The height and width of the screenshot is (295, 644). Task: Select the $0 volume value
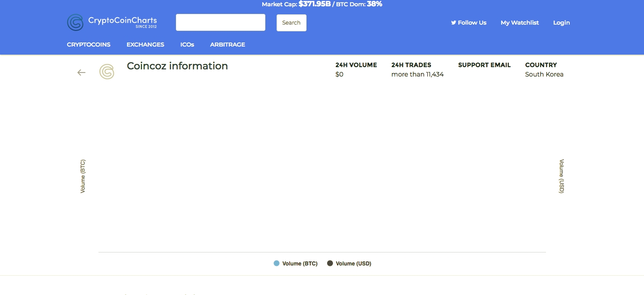(339, 74)
